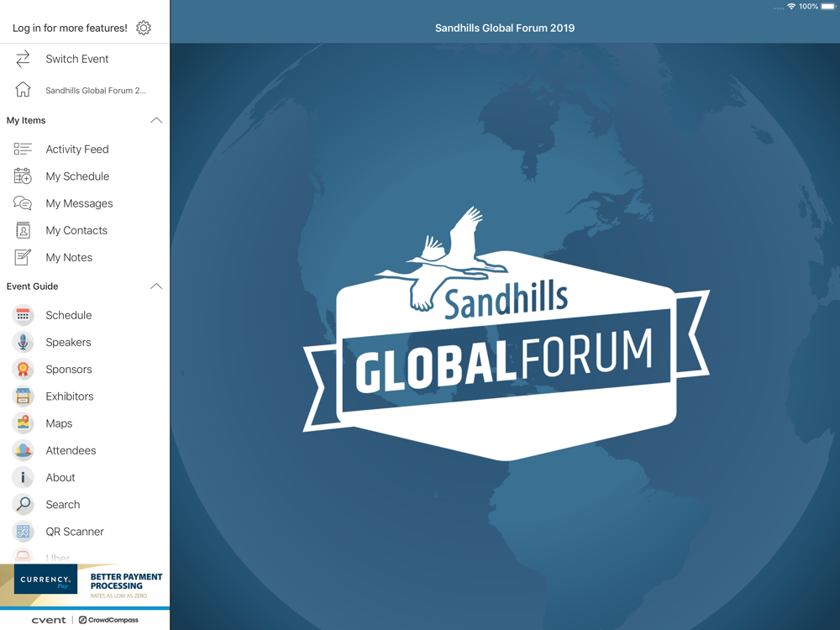Select QR Scanner in Event Guide
This screenshot has width=840, height=630.
point(85,532)
